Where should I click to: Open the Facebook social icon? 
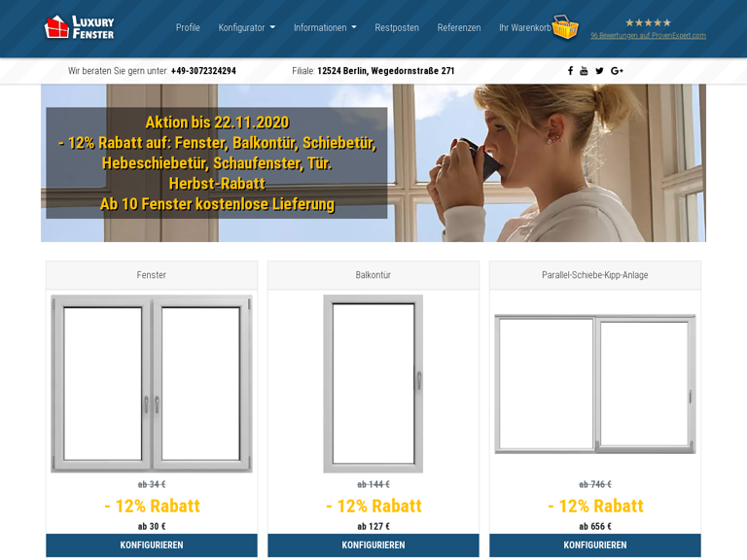coord(570,71)
